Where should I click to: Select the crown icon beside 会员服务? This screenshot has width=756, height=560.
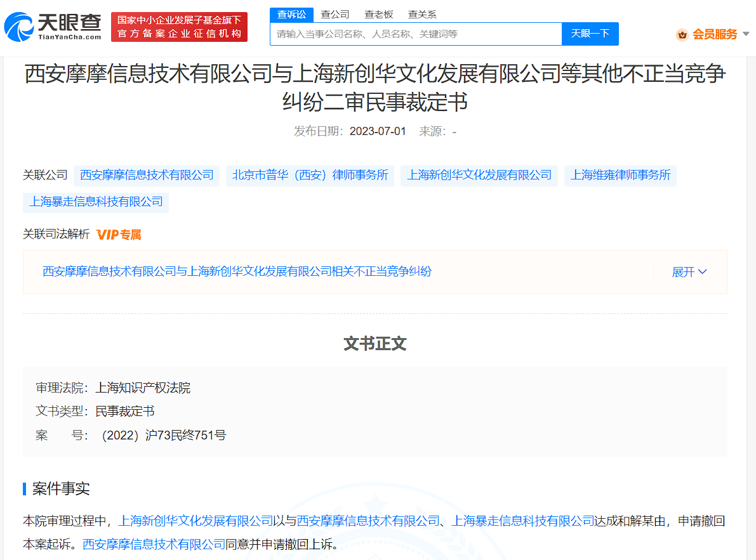(x=683, y=35)
